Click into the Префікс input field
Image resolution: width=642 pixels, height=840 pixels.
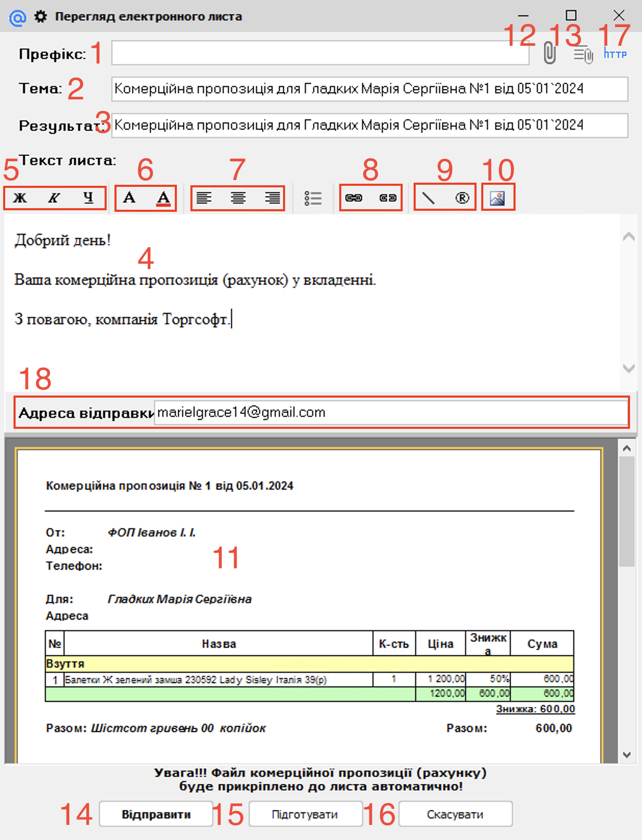click(320, 53)
